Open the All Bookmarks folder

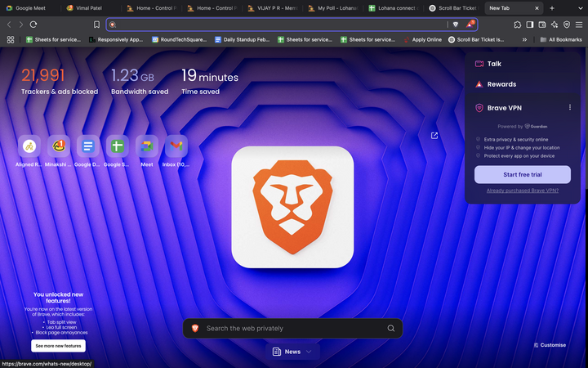[560, 39]
